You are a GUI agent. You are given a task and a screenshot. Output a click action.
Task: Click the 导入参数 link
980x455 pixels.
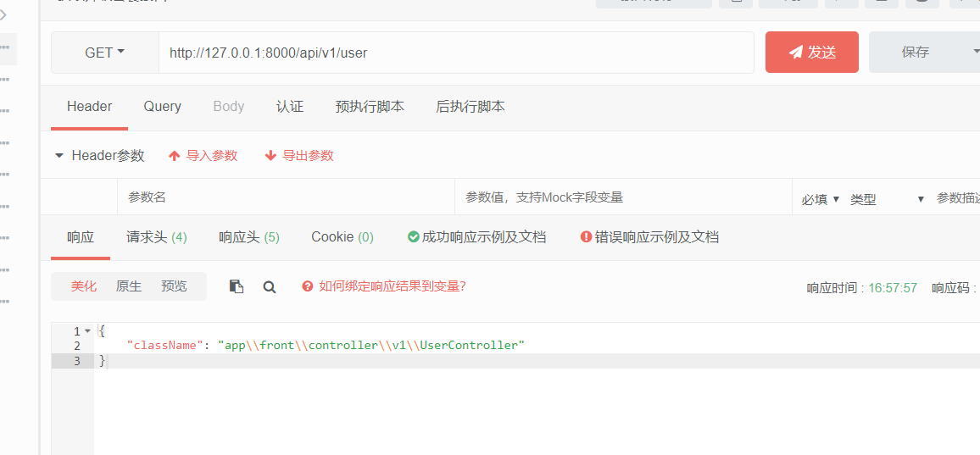tap(203, 156)
